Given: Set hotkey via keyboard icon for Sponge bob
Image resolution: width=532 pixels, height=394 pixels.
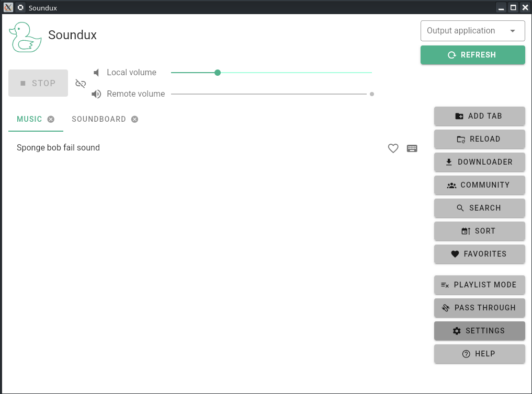Looking at the screenshot, I should (412, 148).
